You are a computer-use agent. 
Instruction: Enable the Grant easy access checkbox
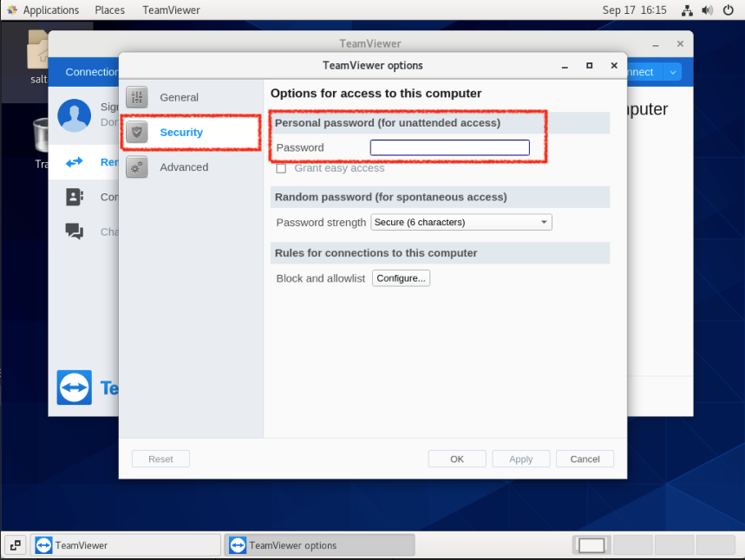(x=281, y=168)
